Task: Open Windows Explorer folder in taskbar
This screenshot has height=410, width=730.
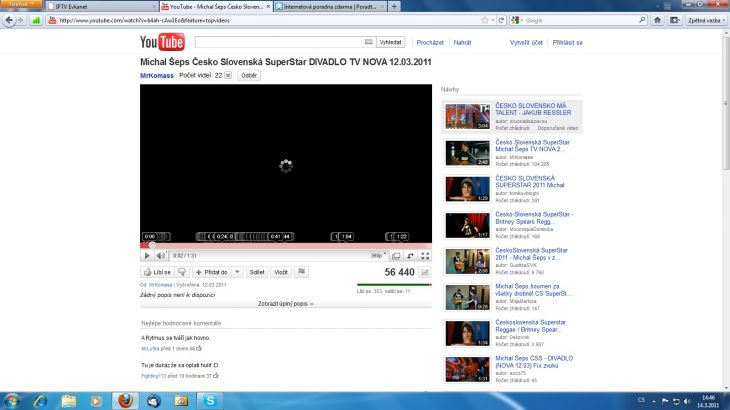Action: [x=68, y=401]
